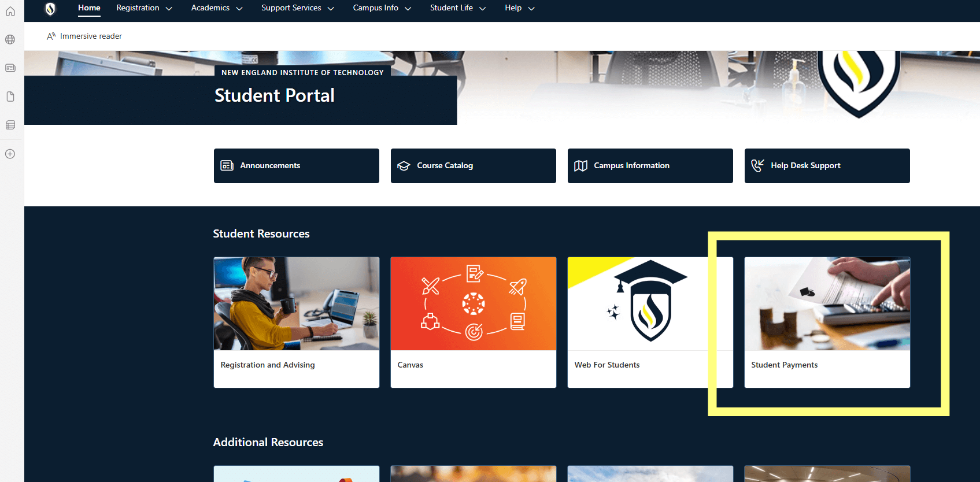Expand the Registration dropdown menu
Screen dimensions: 980x482
click(x=144, y=8)
